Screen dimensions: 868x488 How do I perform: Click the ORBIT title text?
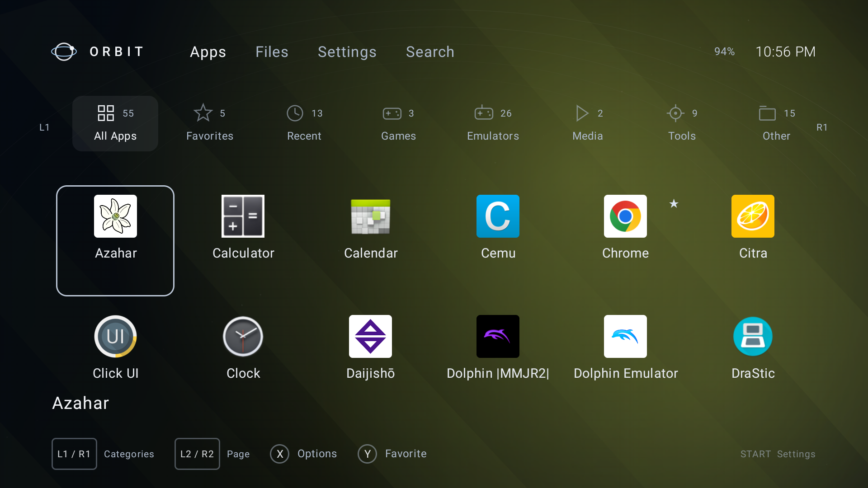tap(116, 52)
